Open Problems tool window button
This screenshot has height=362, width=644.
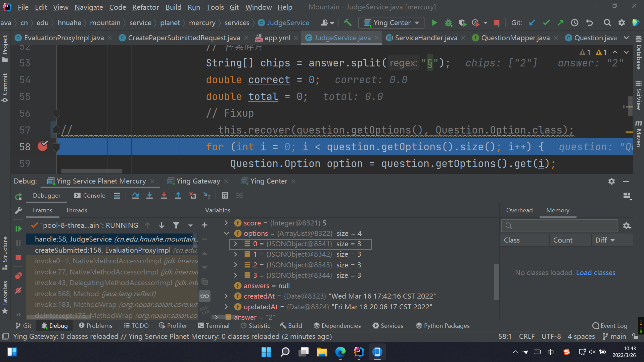coord(95,326)
